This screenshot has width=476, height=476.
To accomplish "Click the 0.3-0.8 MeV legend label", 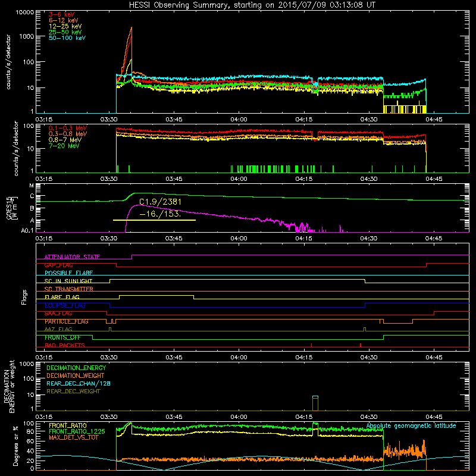I will coord(68,134).
